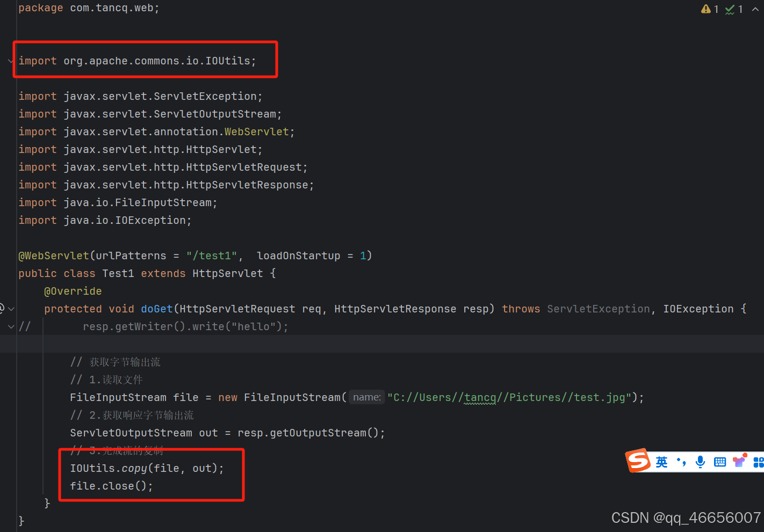Click the ServletOutputStream import line
Screen dimensions: 764x532
150,114
